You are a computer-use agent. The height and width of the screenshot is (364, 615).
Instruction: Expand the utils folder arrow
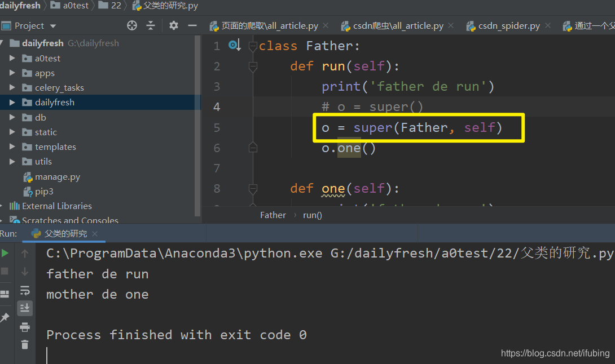(x=12, y=161)
